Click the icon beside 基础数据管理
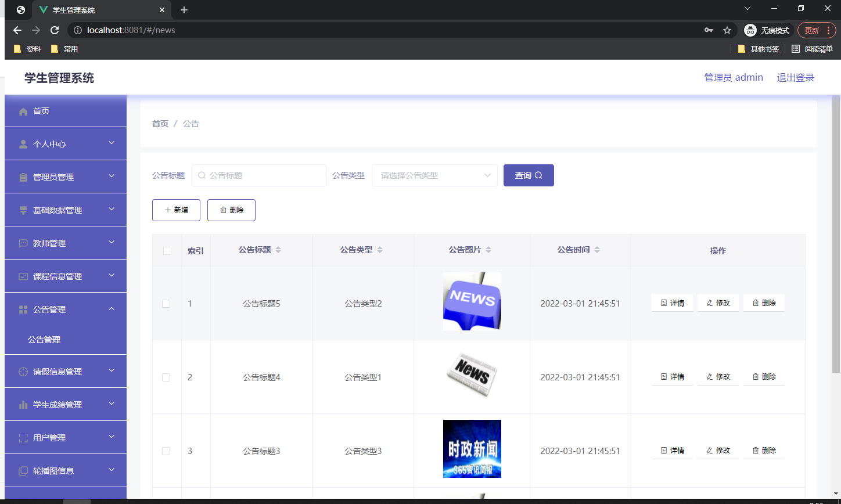 tap(23, 210)
